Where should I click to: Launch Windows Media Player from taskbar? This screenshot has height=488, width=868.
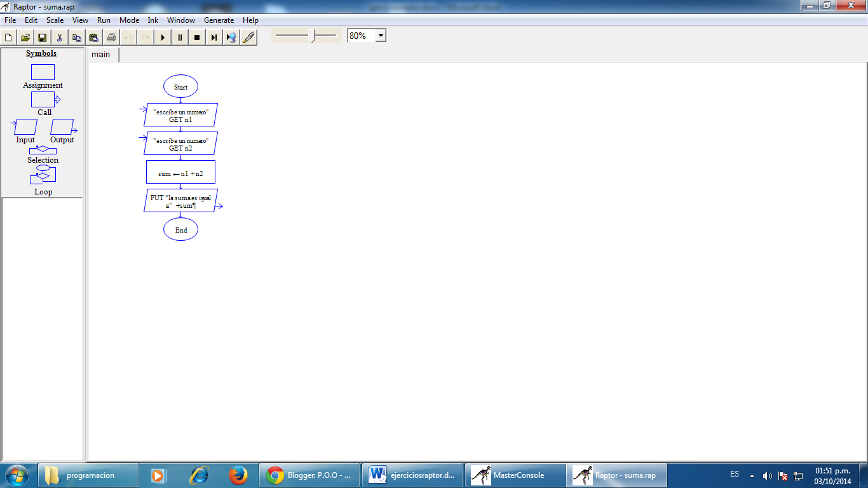point(158,475)
